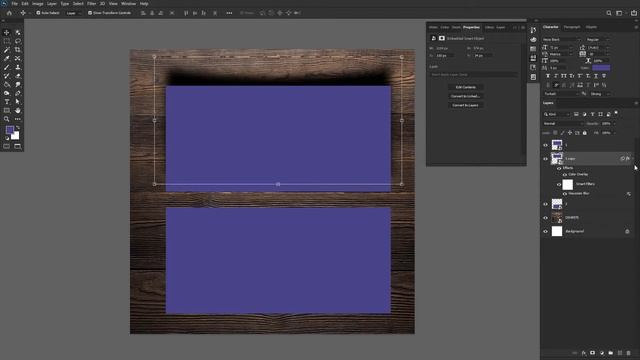This screenshot has width=640, height=360.
Task: Select the Pen tool
Action: (18, 93)
